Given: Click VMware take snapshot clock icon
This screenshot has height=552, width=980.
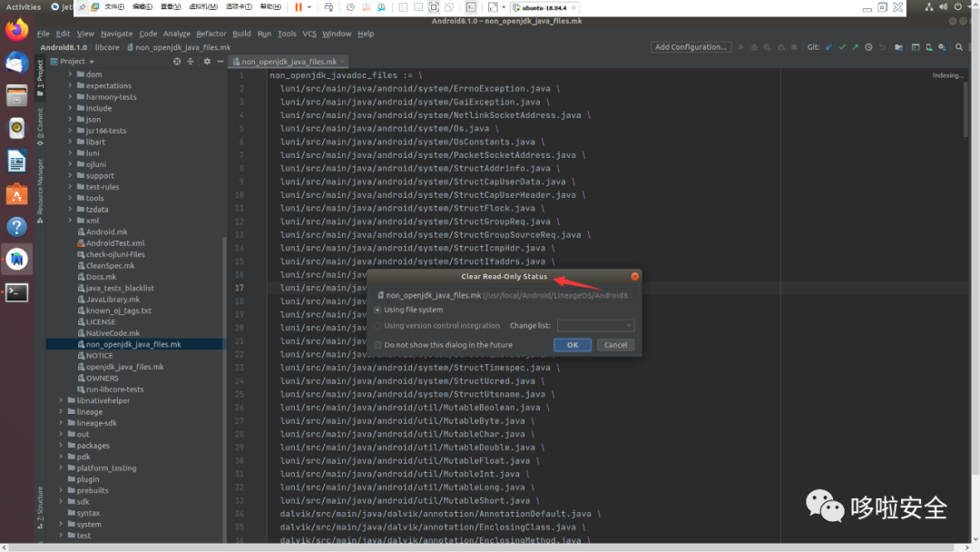Looking at the screenshot, I should [x=350, y=7].
